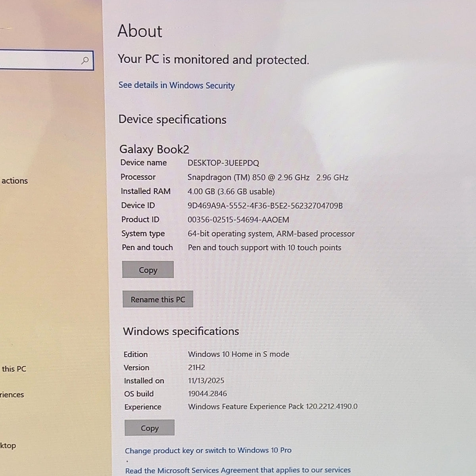
Task: Click the Experience label
Action: [143, 407]
